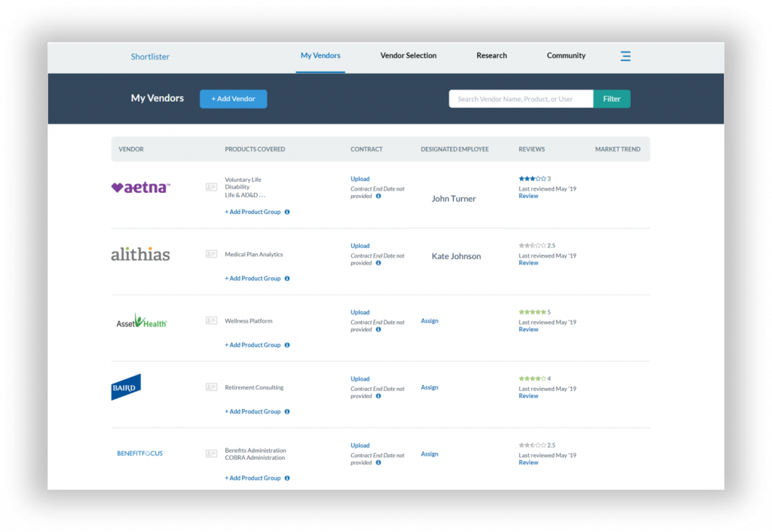This screenshot has height=532, width=772.
Task: Click the Baird vendor logo
Action: tap(126, 387)
